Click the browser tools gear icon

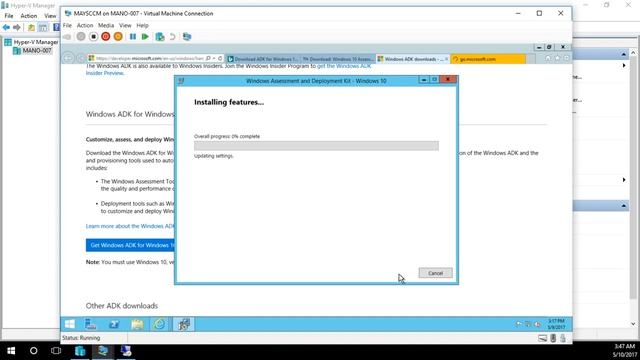[567, 58]
